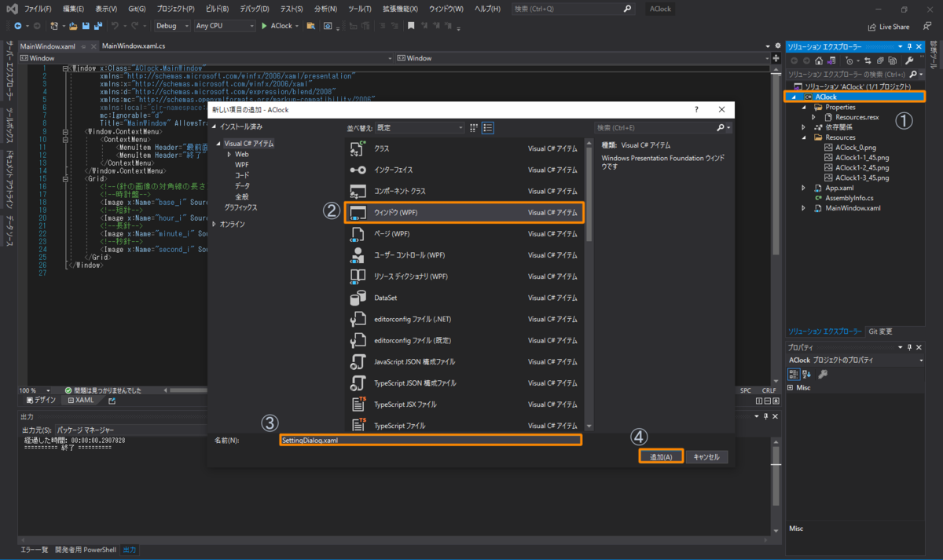Collapse the Visual C# アイテム tree node
Screen dimensions: 943x560
click(217, 144)
